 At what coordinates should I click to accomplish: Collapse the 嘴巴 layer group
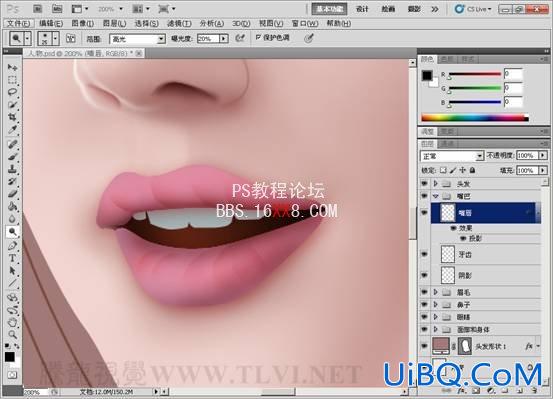(x=436, y=196)
